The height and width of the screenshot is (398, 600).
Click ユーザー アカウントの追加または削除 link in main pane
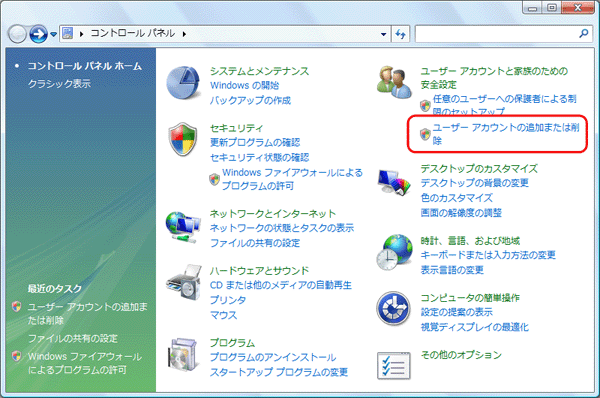click(x=506, y=134)
